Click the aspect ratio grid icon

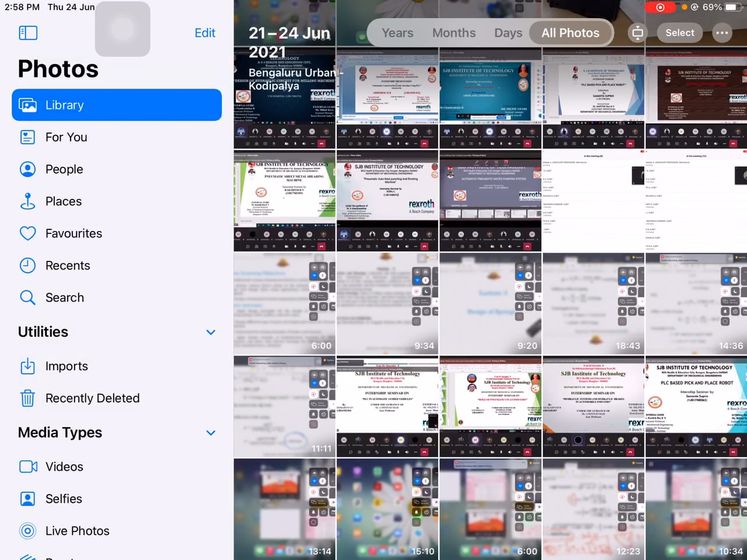(637, 33)
